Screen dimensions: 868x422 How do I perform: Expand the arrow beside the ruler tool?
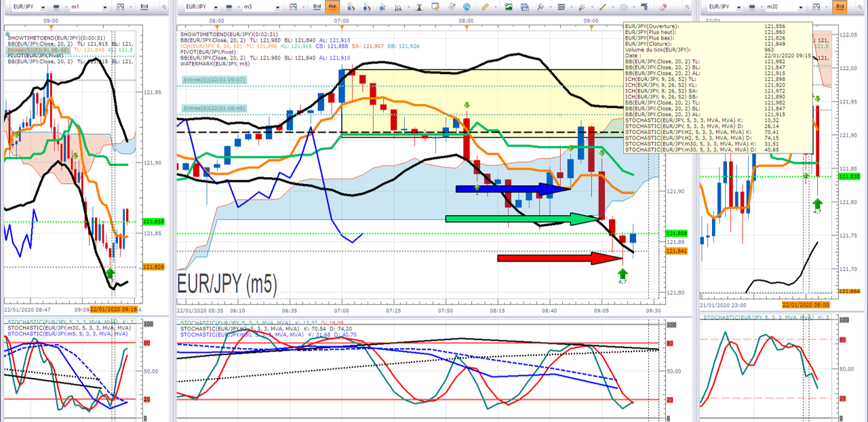[496, 7]
